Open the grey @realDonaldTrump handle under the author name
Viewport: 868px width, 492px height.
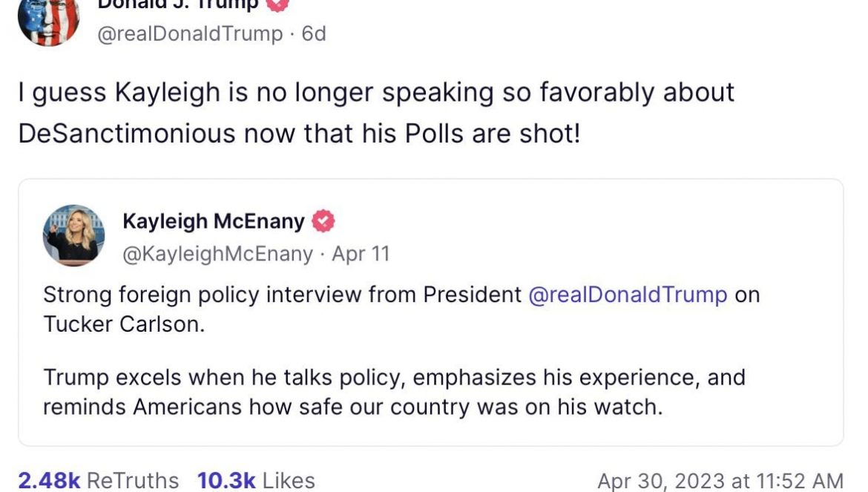tap(191, 34)
